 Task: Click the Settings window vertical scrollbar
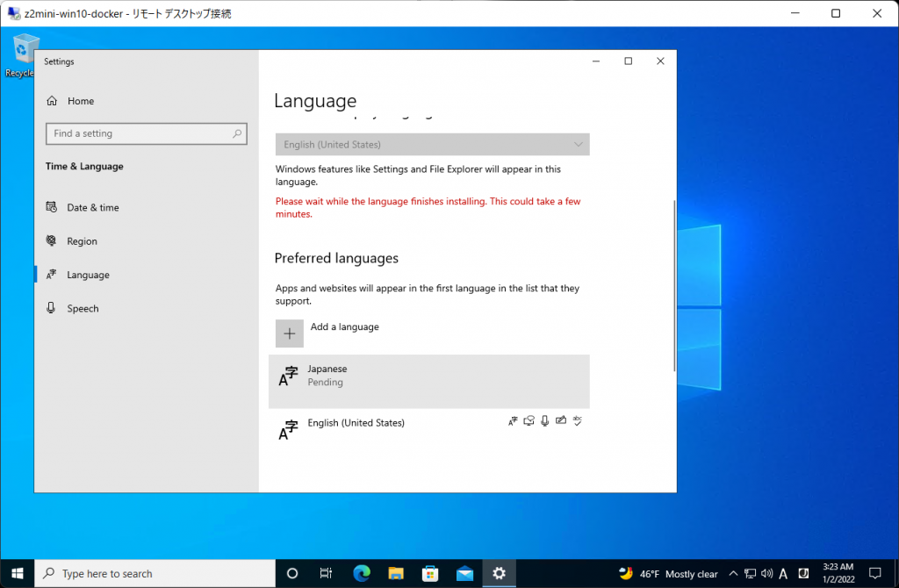click(x=674, y=285)
